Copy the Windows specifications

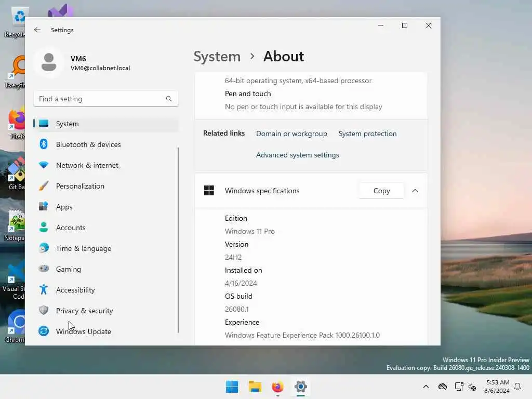pyautogui.click(x=381, y=191)
